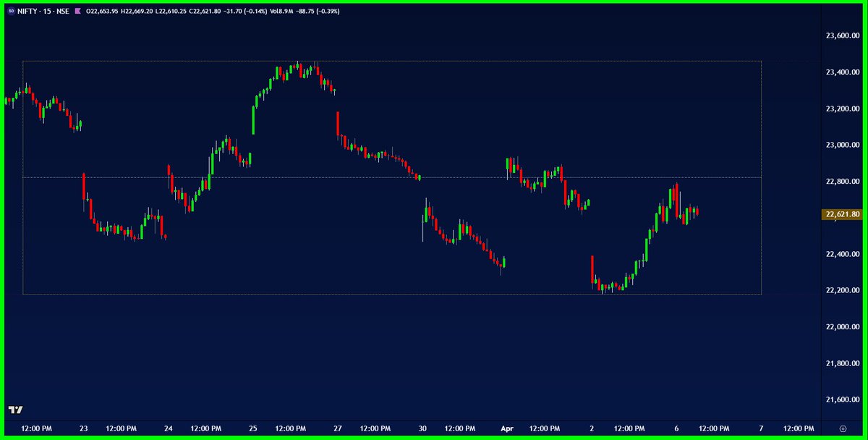The image size is (868, 440).
Task: Click the 23,600.00 price axis label
Action: pos(843,35)
